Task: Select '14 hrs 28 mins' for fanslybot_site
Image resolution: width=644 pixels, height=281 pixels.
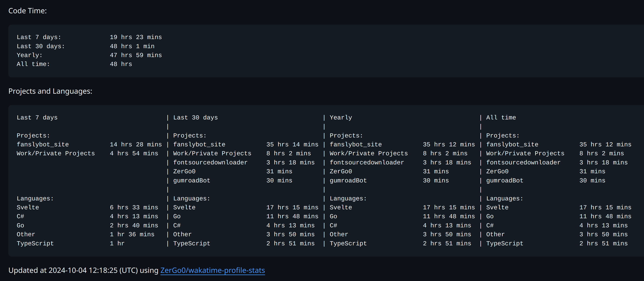Action: point(136,145)
